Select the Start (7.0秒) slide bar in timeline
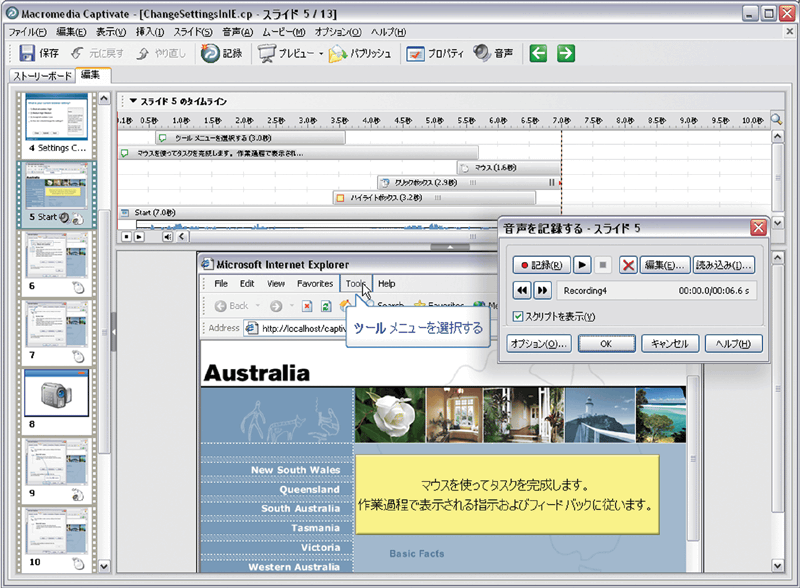This screenshot has width=800, height=588. (x=339, y=212)
